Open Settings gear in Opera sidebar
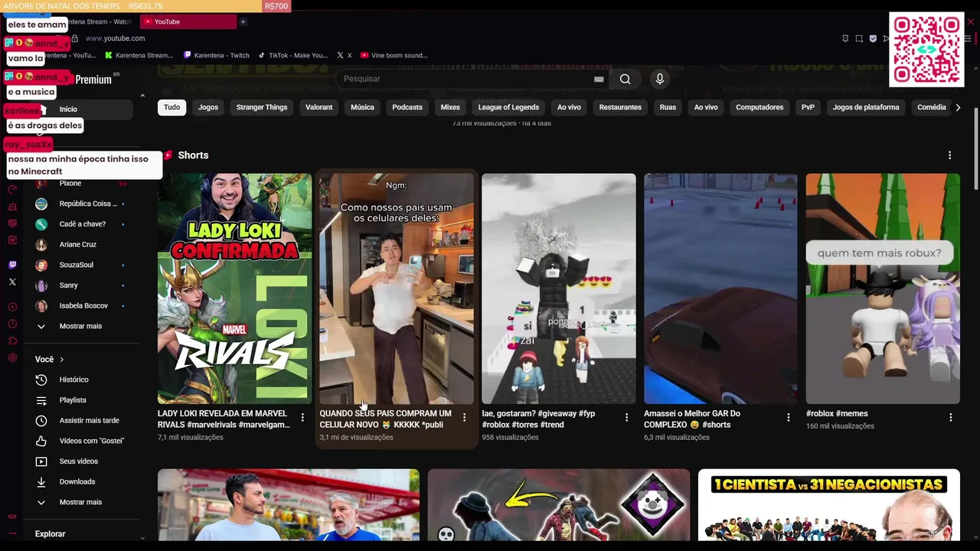 click(x=12, y=357)
